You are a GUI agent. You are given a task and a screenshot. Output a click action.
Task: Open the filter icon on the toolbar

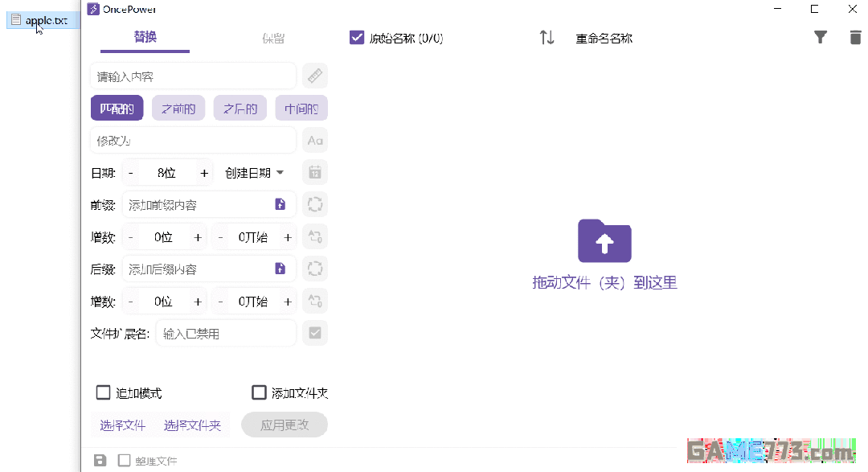point(820,37)
